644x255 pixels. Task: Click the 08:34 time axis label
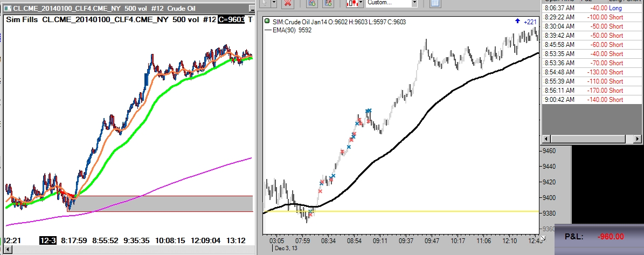328,240
